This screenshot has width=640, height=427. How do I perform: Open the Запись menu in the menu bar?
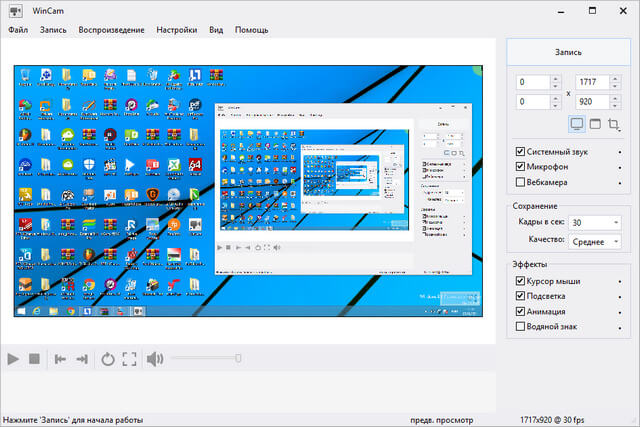(53, 30)
